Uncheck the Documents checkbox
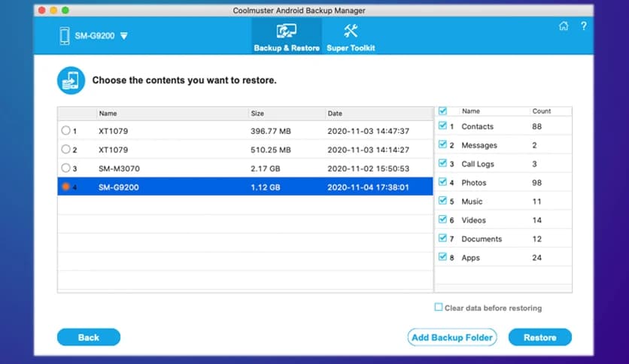 [x=442, y=238]
